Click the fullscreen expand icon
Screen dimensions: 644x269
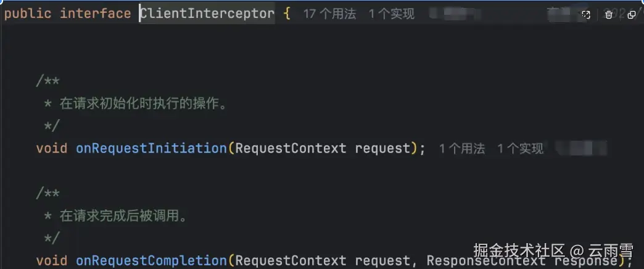(585, 15)
